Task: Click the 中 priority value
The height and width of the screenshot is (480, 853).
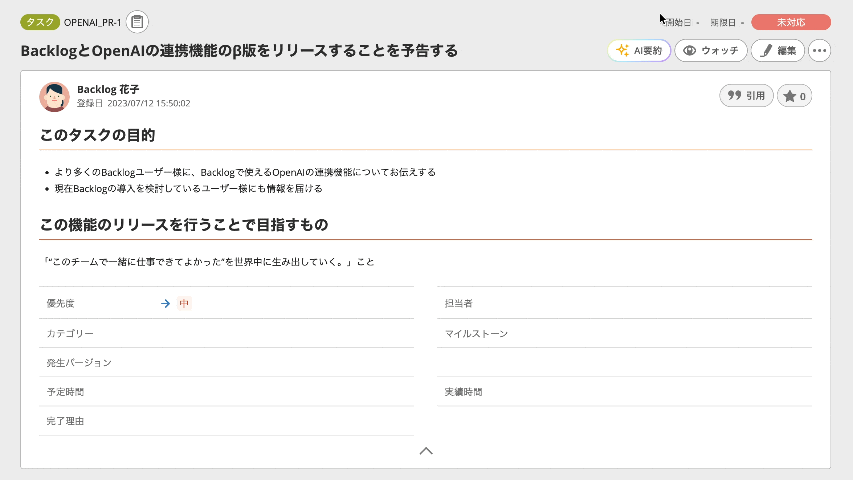Action: [x=184, y=303]
